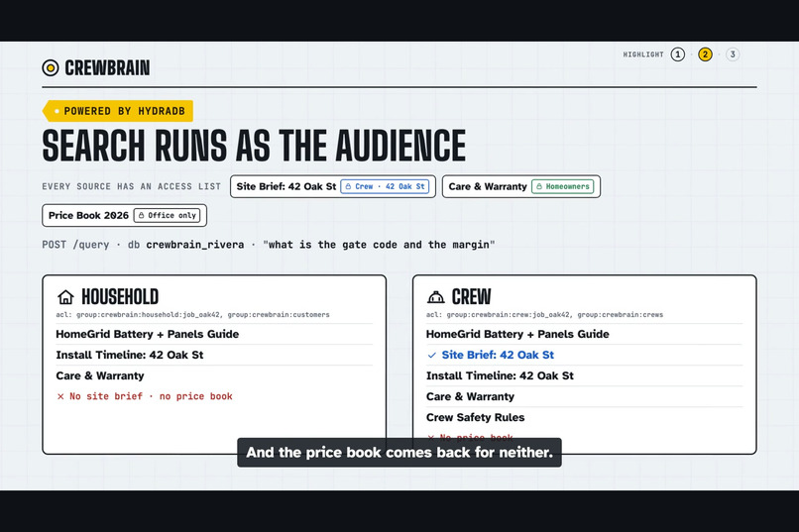Click the Crew · 42 Oak St access tag
Screen dimensions: 799x532
click(385, 186)
